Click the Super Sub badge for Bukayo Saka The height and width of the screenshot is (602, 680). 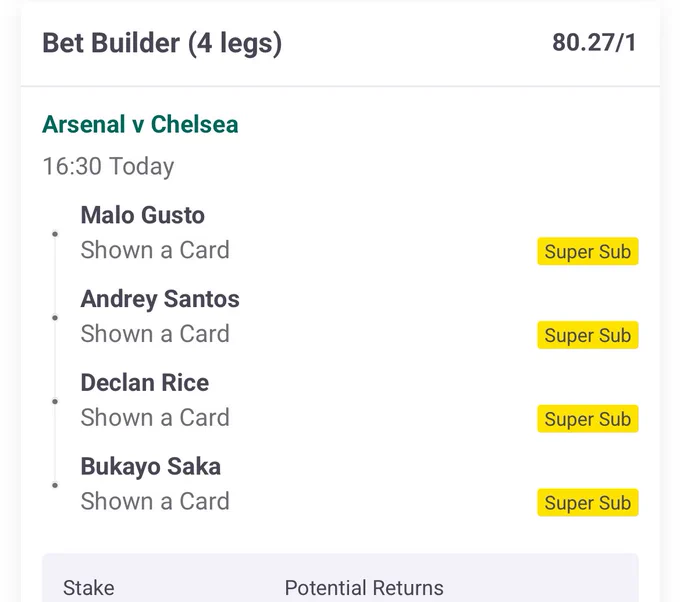[x=587, y=502]
